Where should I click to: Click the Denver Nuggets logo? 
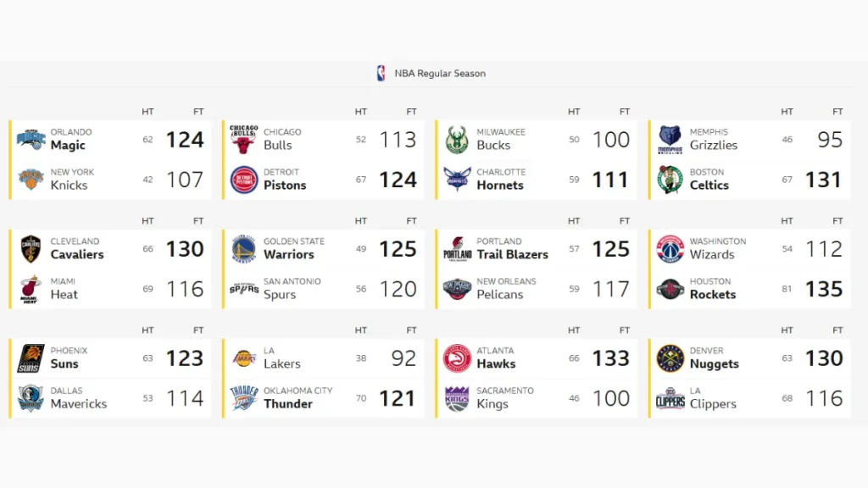(x=670, y=357)
